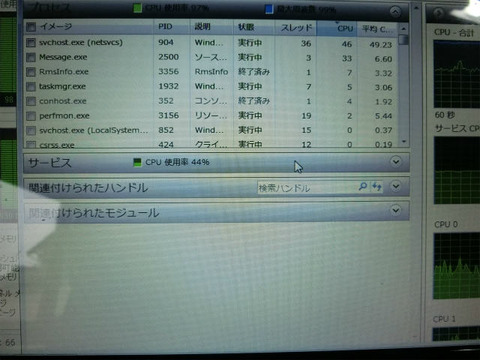This screenshot has height=360, width=480.
Task: Select the csrss.exe process name
Action: 57,145
